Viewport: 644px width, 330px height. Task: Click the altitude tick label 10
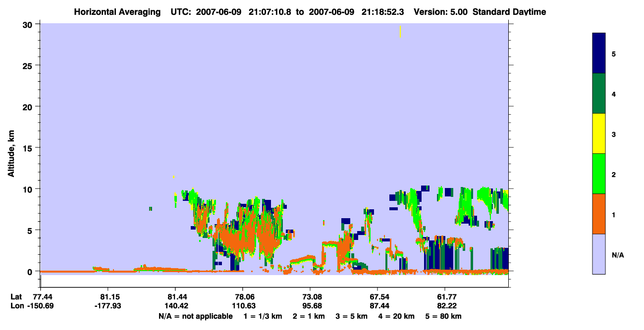(x=29, y=189)
